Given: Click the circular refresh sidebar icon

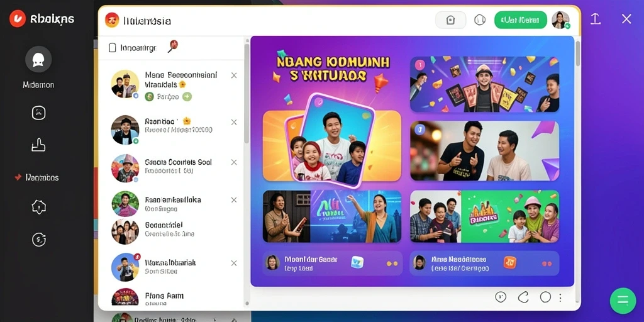Looking at the screenshot, I should pyautogui.click(x=38, y=239).
